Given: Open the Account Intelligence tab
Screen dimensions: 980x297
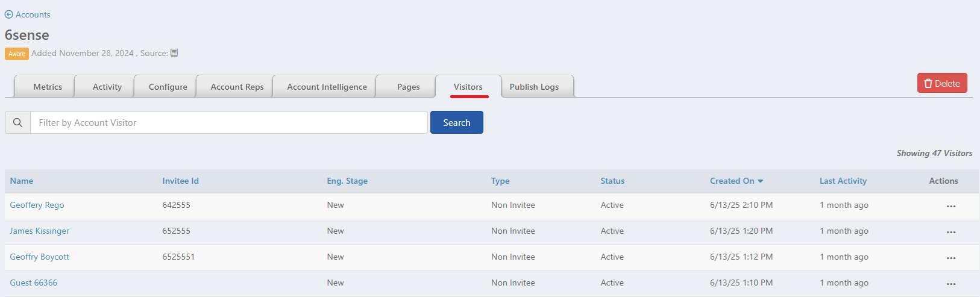Looking at the screenshot, I should (327, 87).
